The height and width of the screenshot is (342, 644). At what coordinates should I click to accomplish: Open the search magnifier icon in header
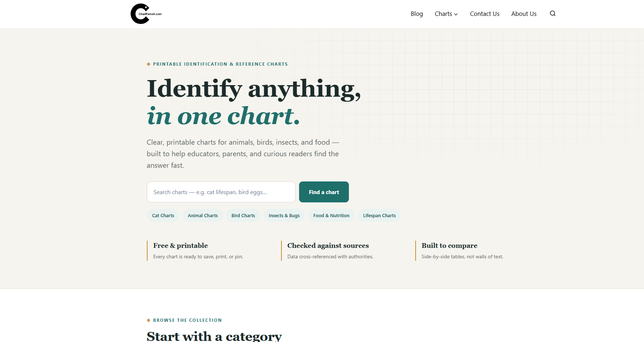pos(552,14)
